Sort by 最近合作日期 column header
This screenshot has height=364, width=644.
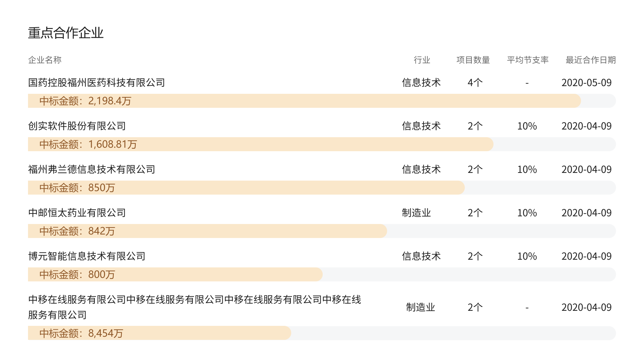[591, 60]
